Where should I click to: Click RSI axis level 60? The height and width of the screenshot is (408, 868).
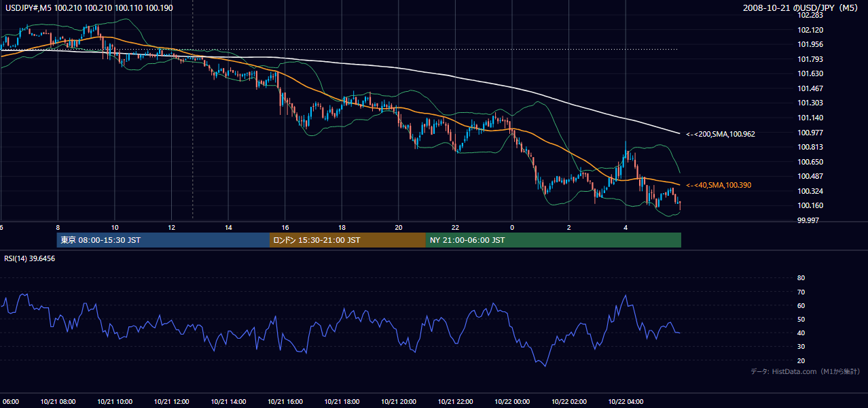[x=801, y=305]
